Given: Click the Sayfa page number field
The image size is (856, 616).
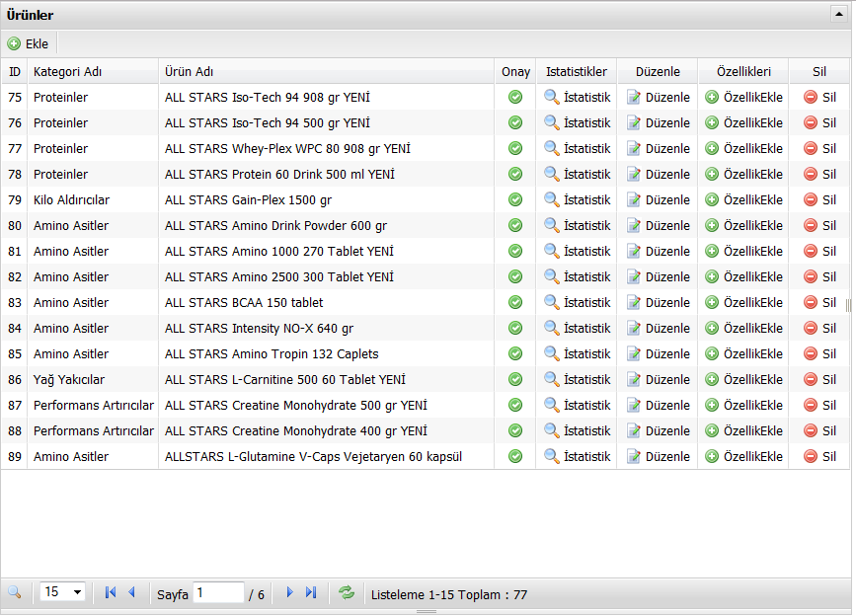Looking at the screenshot, I should [218, 592].
